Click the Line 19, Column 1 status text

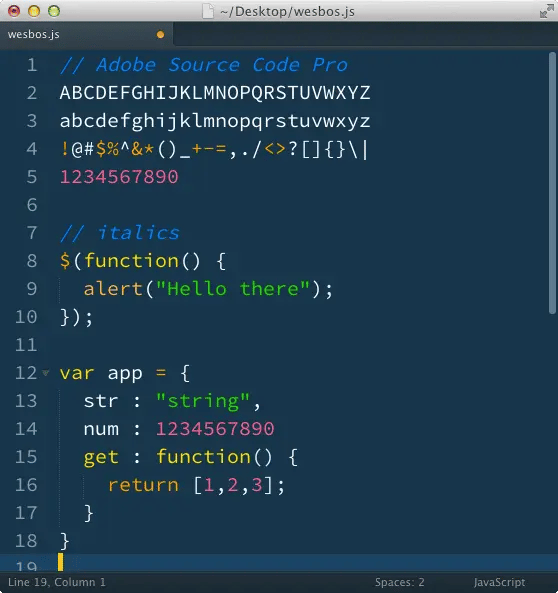[57, 582]
